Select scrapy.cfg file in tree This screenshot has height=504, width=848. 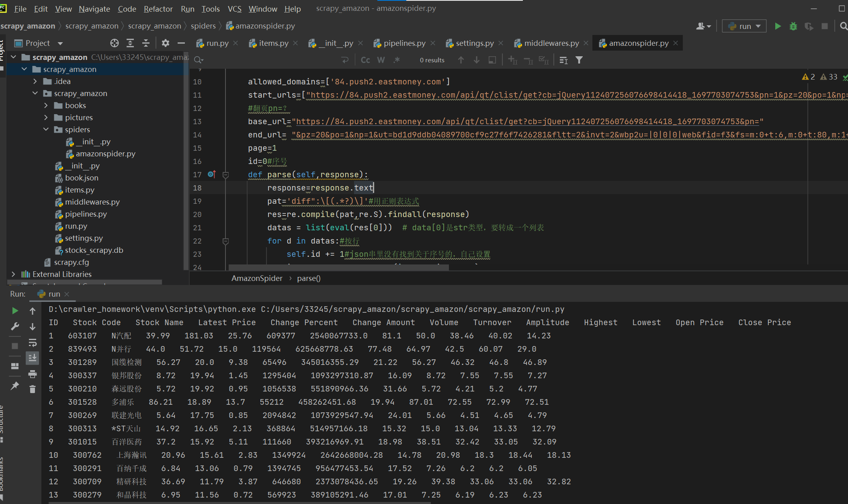(x=71, y=262)
